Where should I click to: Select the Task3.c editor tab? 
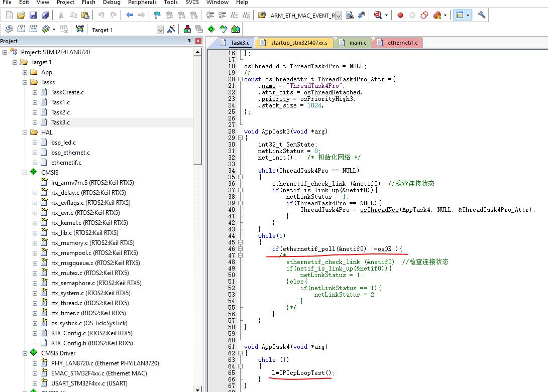[x=235, y=43]
